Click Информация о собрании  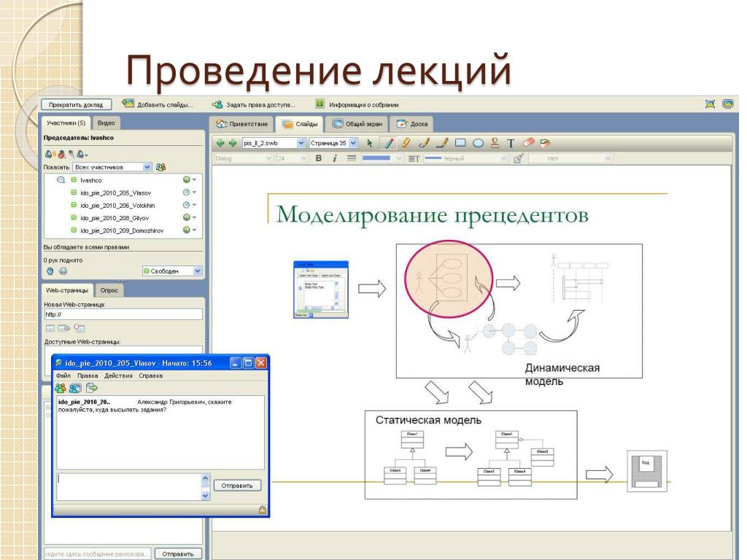pos(357,104)
